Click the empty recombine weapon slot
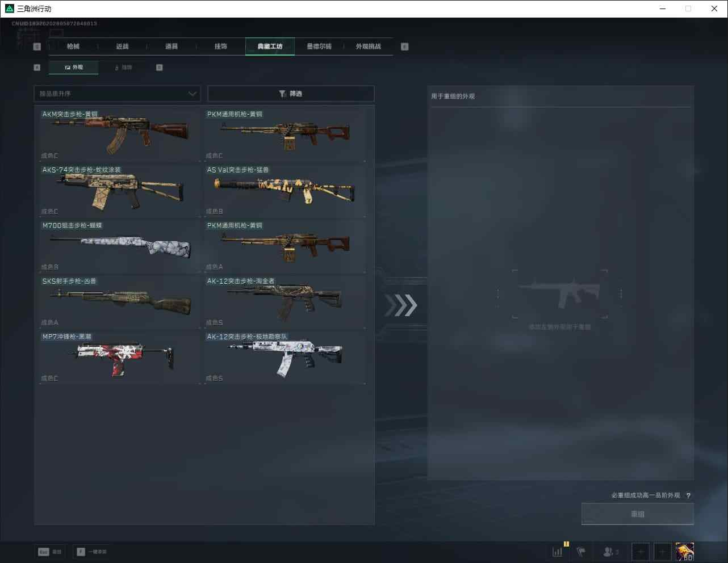The image size is (728, 563). [559, 294]
